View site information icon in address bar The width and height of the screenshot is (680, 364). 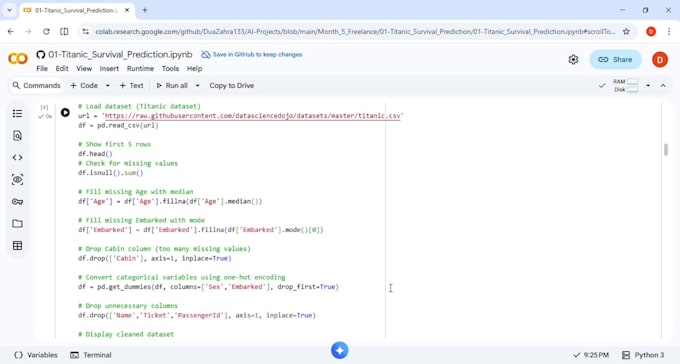pos(86,32)
